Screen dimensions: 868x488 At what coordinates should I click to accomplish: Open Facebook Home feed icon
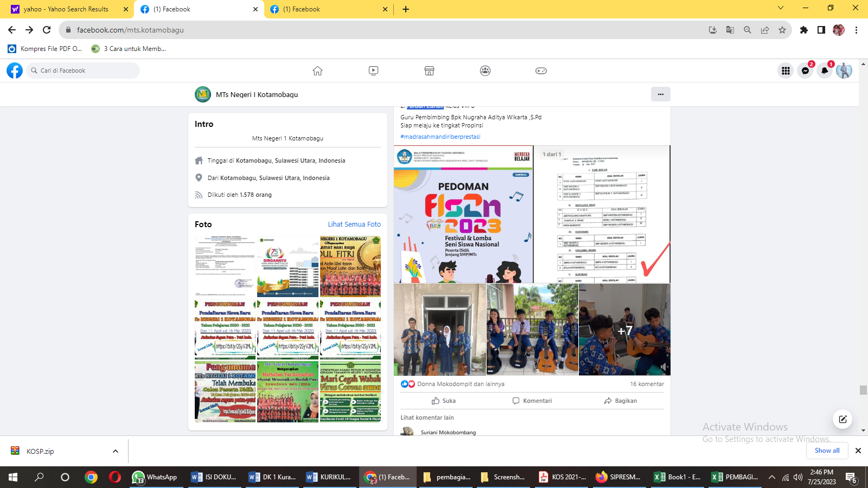tap(317, 70)
